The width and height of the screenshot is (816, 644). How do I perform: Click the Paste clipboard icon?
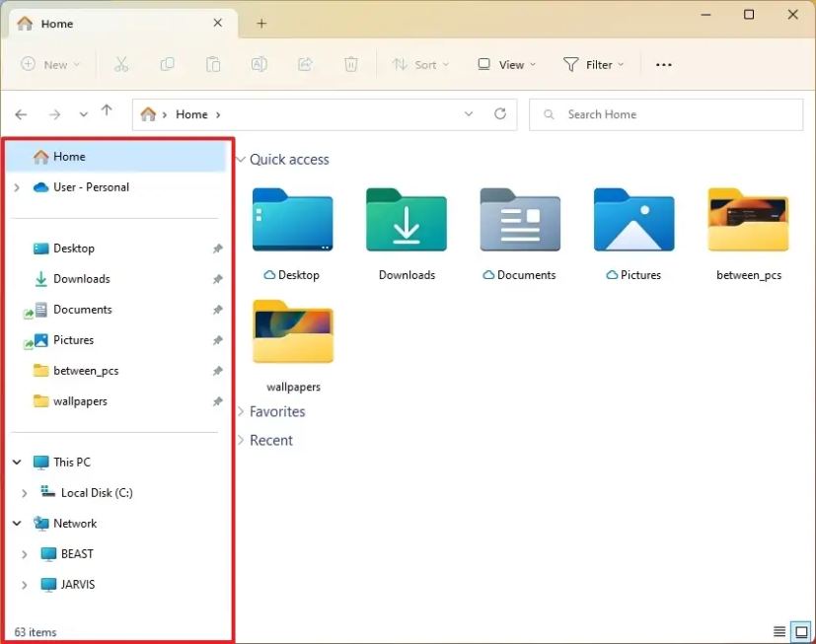(213, 65)
